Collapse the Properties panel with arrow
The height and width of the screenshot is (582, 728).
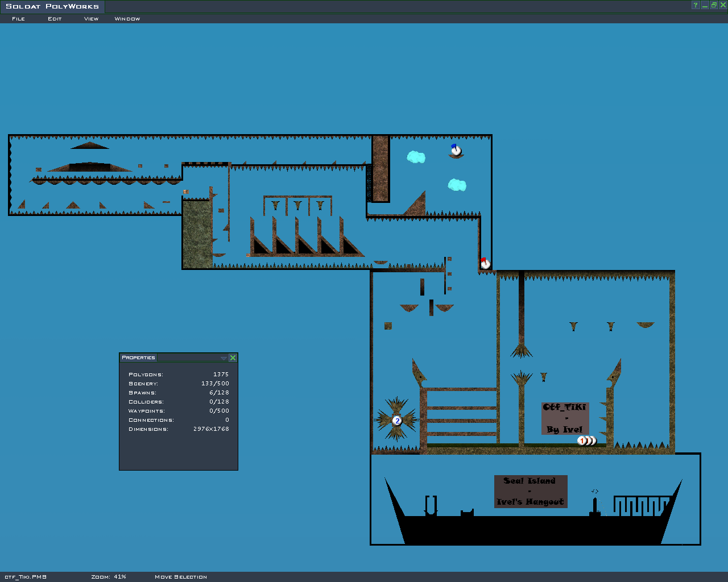tap(224, 358)
